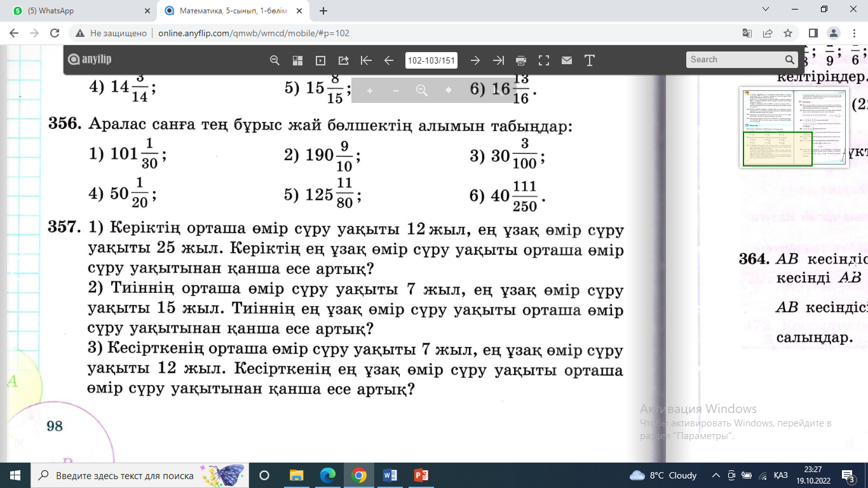Open the thumbnails grid view in AnyFlip
The width and height of the screenshot is (868, 488).
[x=297, y=60]
